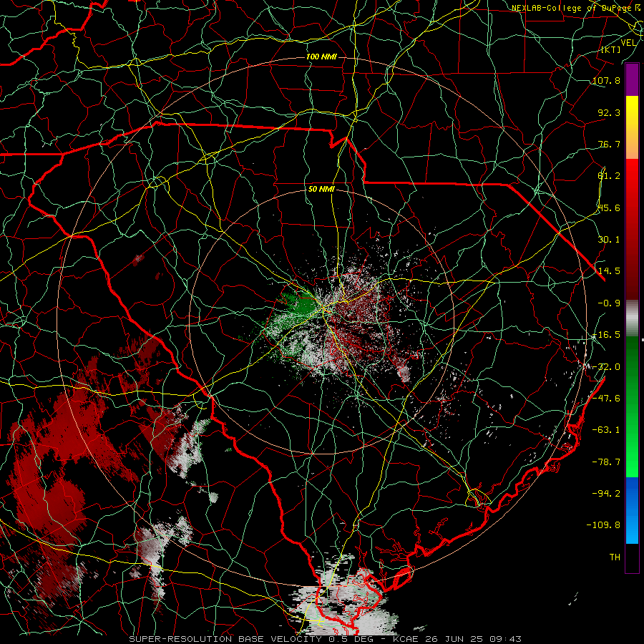
Task: Click the 45.6 scale value
Action: tap(609, 208)
